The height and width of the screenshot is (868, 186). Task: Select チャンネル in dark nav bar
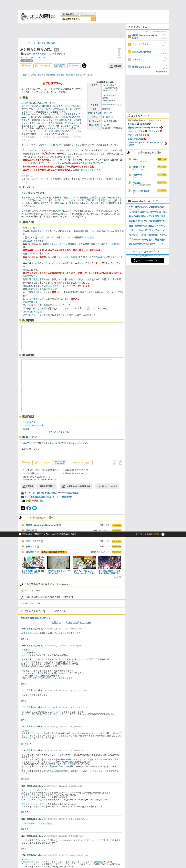(45, 534)
